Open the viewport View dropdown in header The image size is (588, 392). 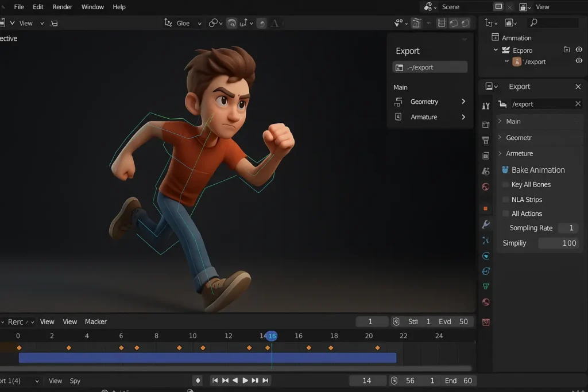tap(32, 23)
